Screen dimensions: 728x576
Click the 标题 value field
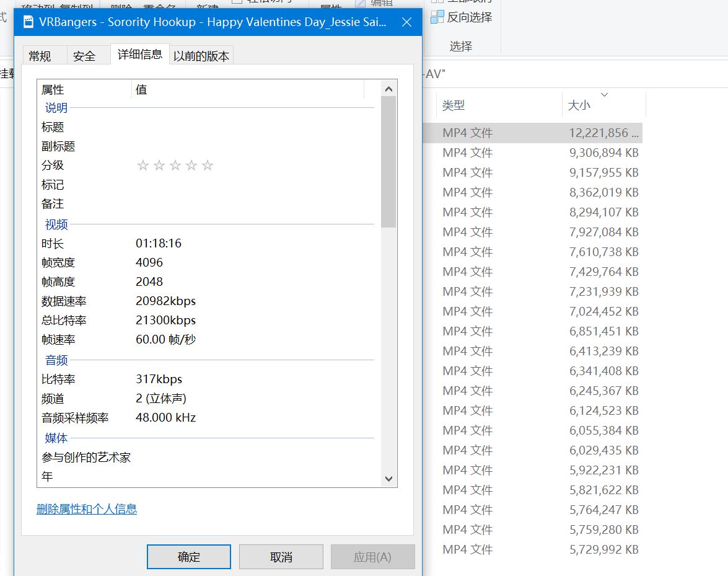(x=253, y=127)
